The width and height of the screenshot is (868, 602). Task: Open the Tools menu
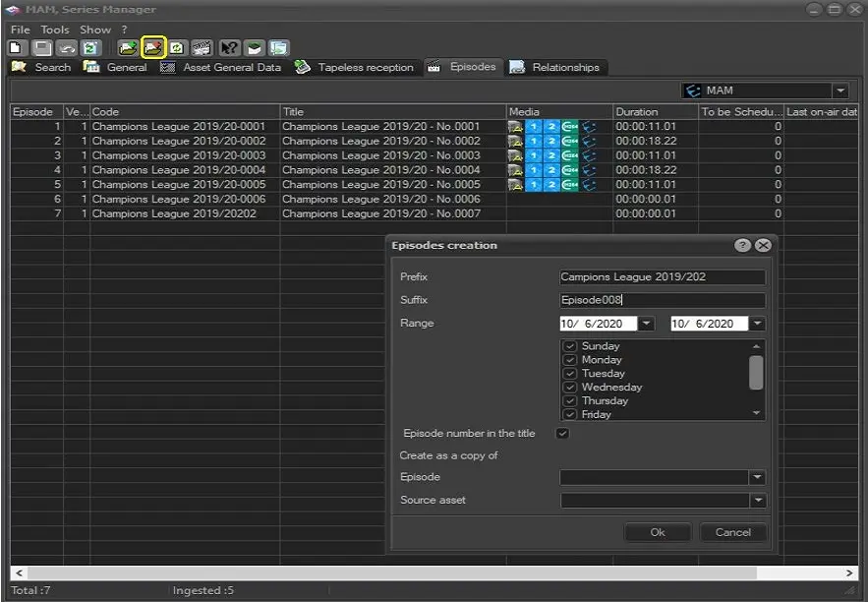coord(55,30)
